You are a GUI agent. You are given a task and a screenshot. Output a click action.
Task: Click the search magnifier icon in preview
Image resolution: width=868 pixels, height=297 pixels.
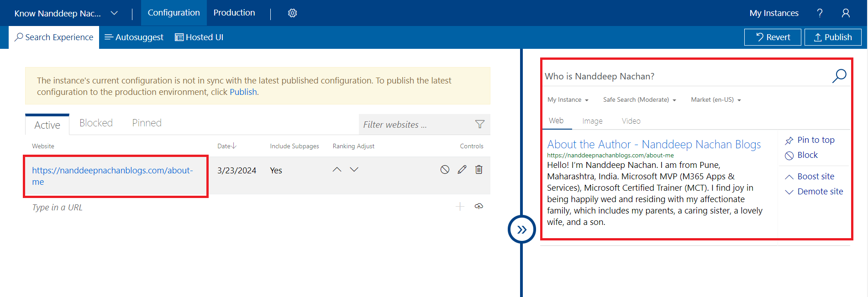[x=839, y=76]
